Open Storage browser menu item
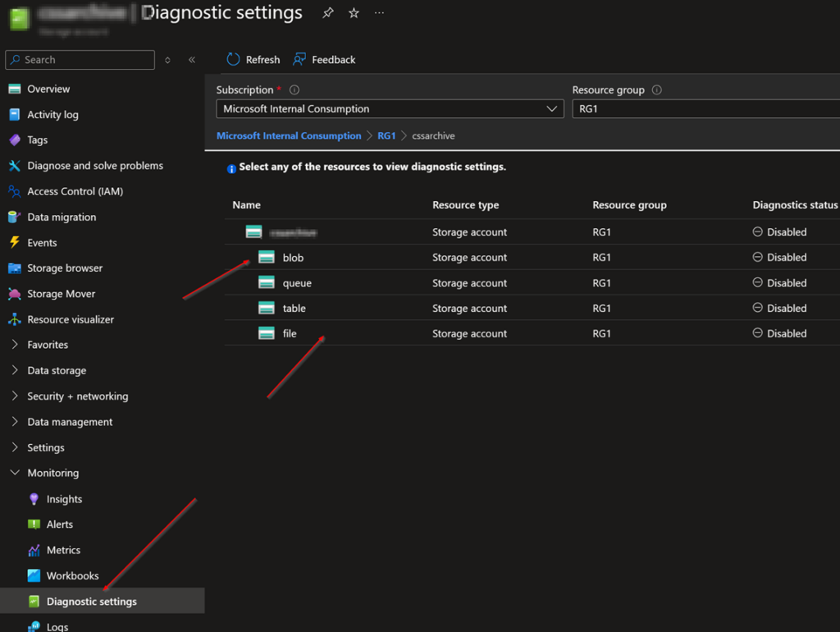 [65, 268]
